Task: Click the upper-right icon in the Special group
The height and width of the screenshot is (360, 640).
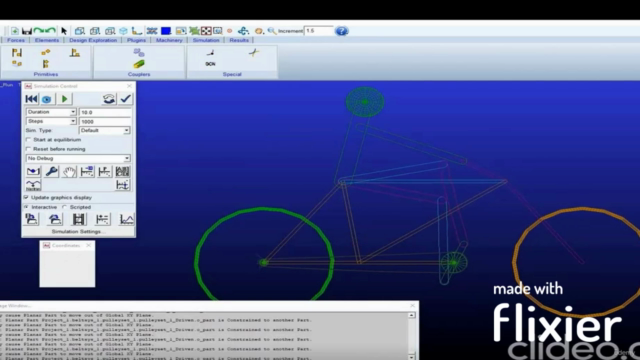Action: click(x=254, y=52)
